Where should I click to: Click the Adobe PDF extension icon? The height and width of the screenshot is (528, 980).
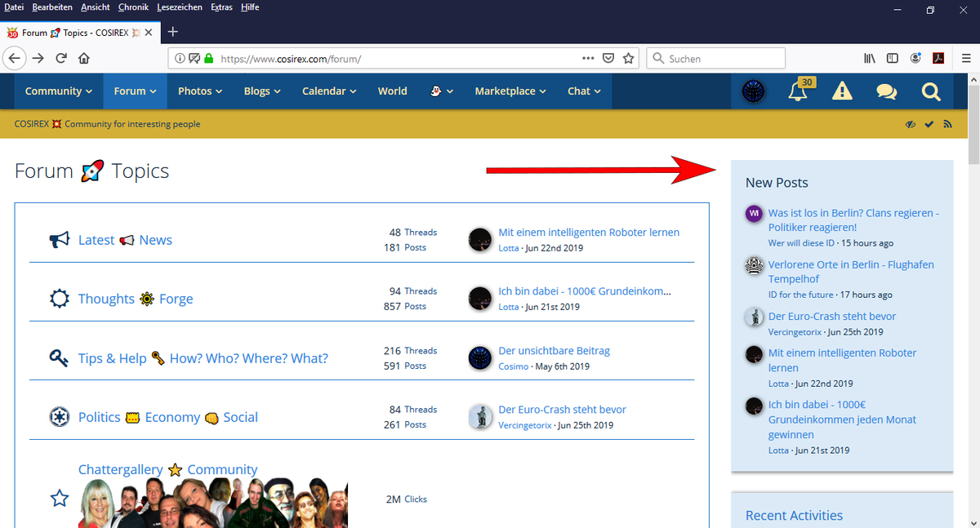940,59
